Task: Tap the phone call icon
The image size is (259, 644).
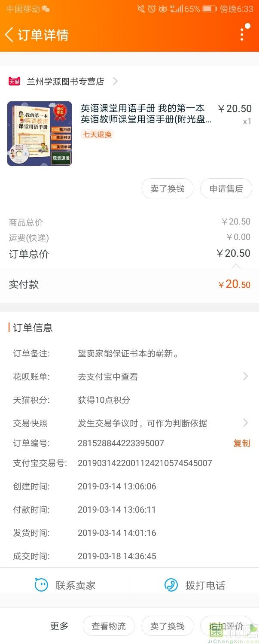Action: [171, 585]
